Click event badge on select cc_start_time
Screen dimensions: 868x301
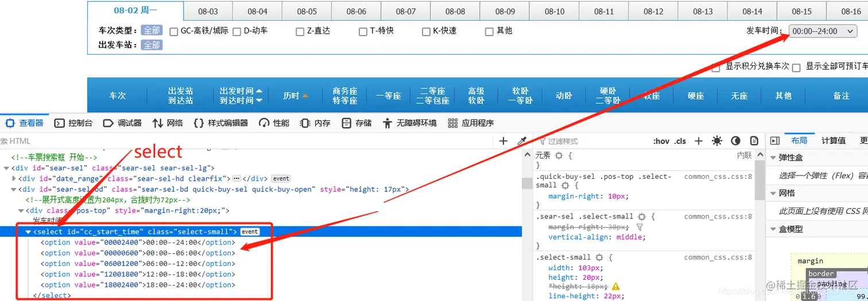point(250,232)
